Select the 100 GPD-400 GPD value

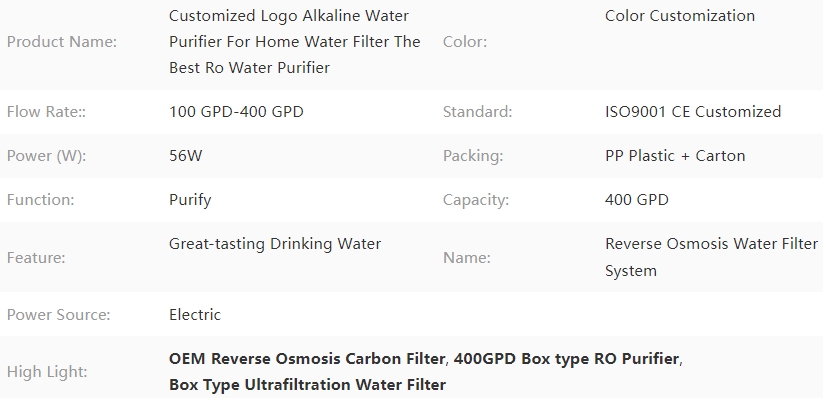point(236,112)
